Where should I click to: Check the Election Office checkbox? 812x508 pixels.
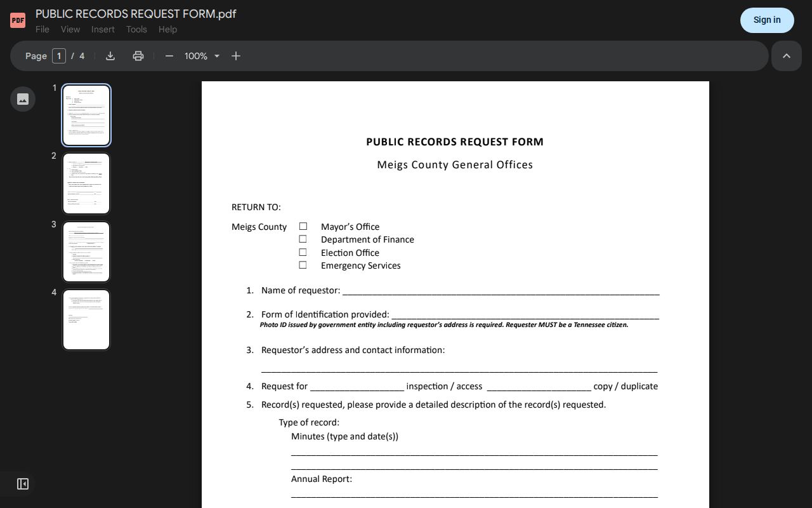tap(303, 252)
